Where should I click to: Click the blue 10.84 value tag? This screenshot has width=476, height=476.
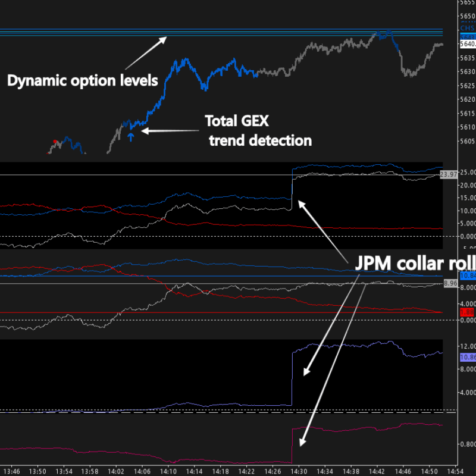coord(468,275)
